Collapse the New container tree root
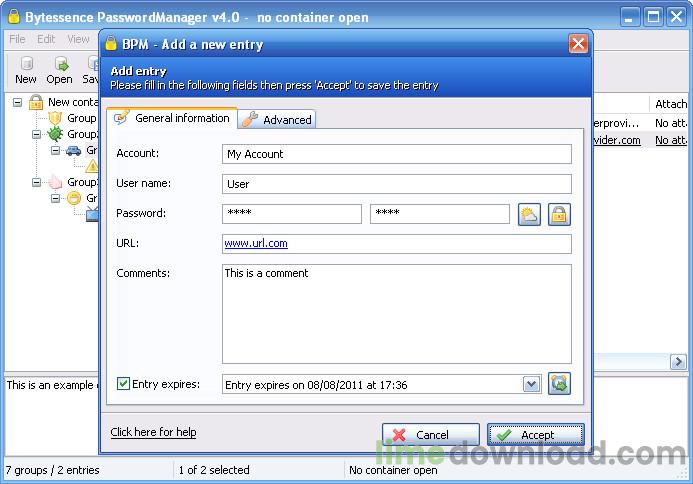 click(17, 103)
